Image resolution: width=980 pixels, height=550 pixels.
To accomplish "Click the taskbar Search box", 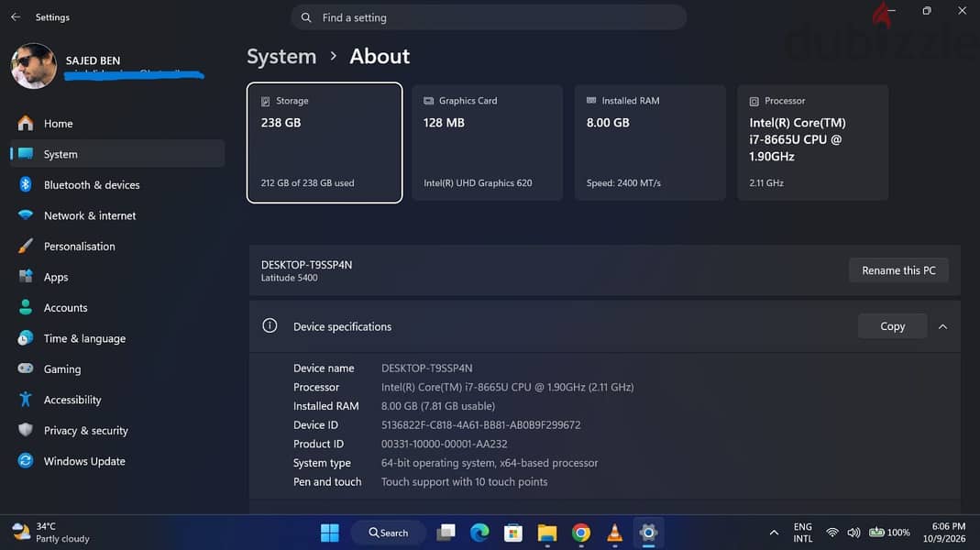I will click(388, 533).
